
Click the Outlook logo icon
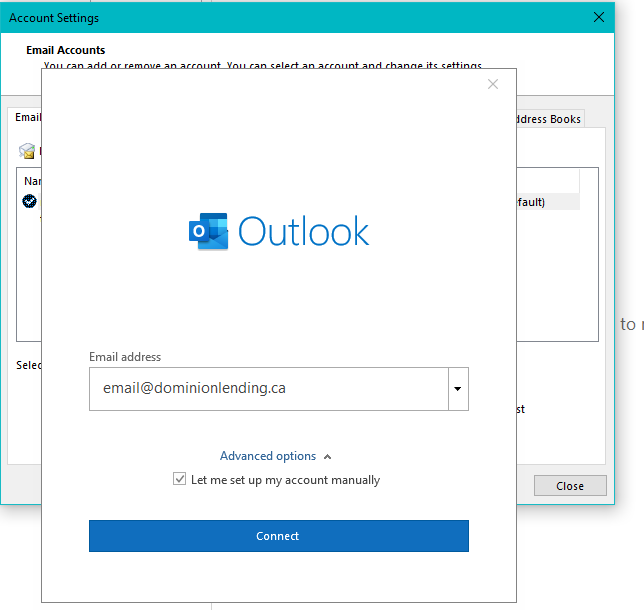pos(209,231)
